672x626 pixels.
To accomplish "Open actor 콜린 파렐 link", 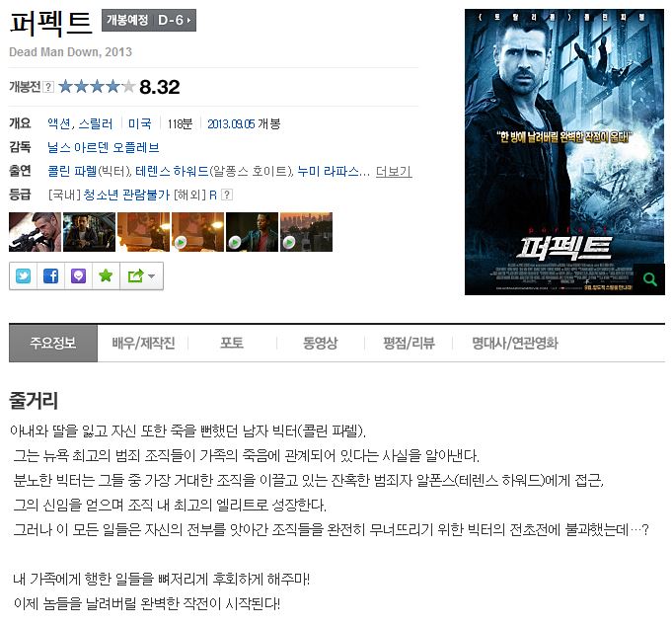I will point(72,172).
